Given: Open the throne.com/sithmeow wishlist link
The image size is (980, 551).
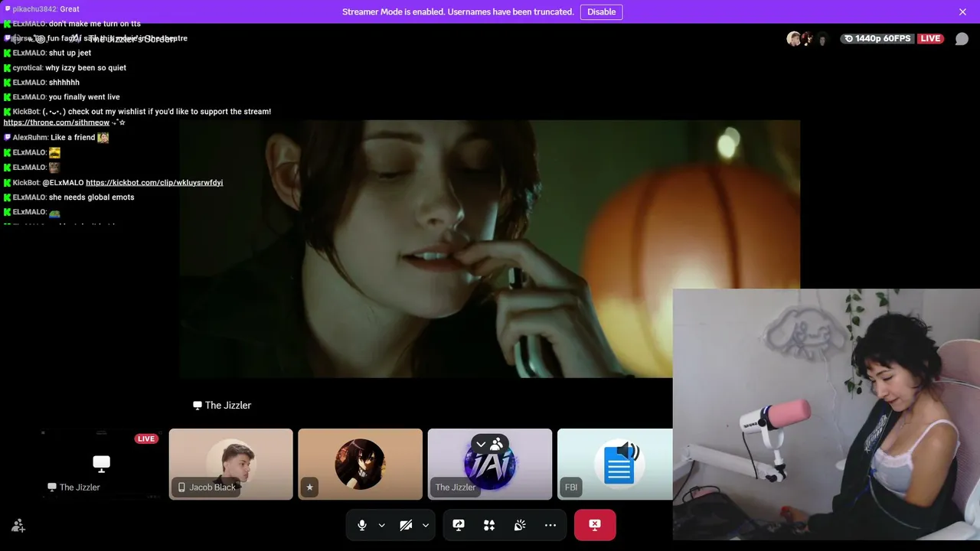Looking at the screenshot, I should click(56, 122).
